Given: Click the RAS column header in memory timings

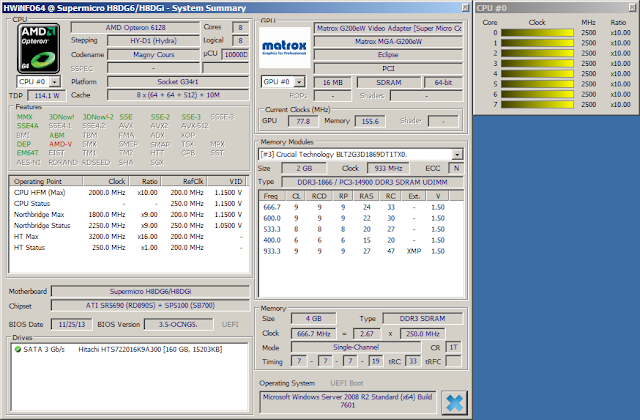Looking at the screenshot, I should point(367,196).
